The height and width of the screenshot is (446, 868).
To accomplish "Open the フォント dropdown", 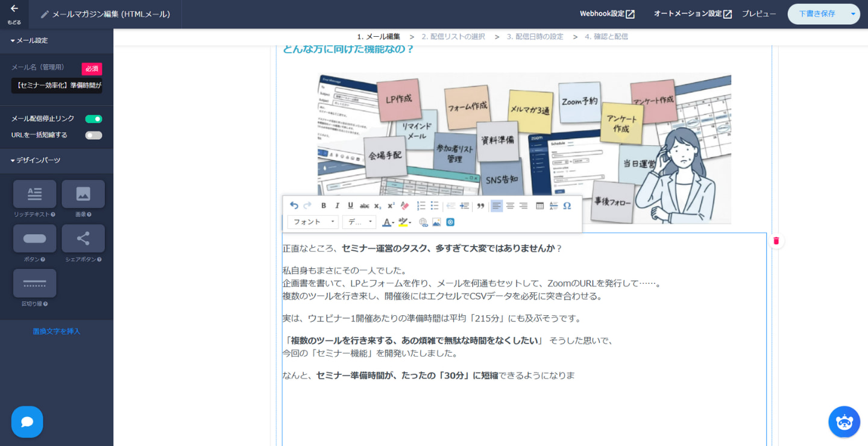I will [312, 222].
